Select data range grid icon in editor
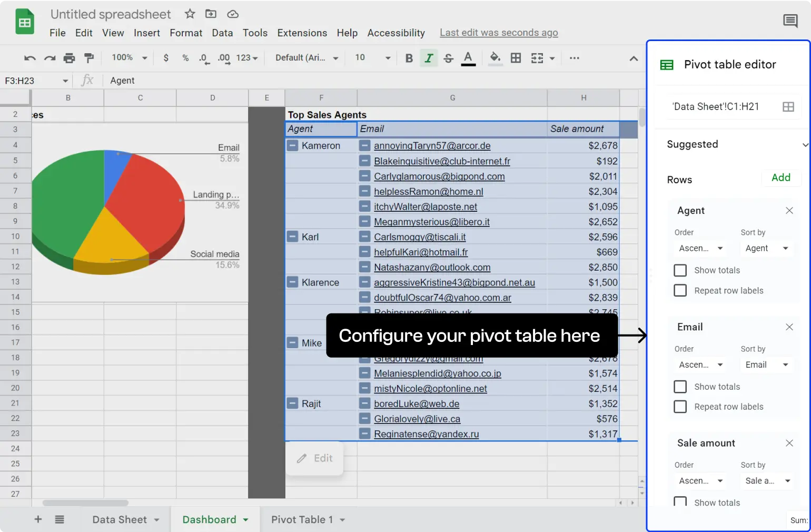 [788, 107]
